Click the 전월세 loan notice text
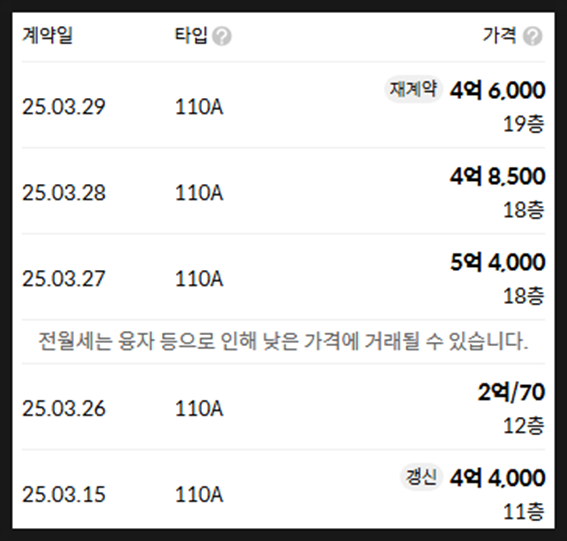 click(283, 341)
